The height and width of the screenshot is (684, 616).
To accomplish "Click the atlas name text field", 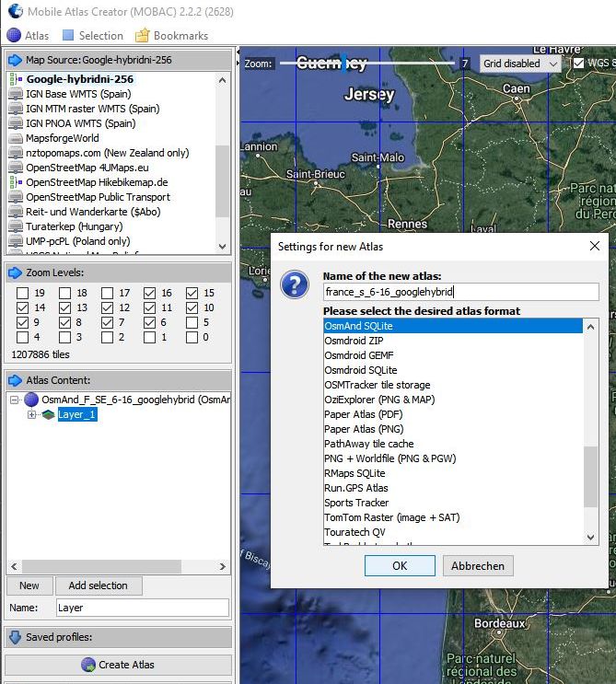I will pos(460,292).
